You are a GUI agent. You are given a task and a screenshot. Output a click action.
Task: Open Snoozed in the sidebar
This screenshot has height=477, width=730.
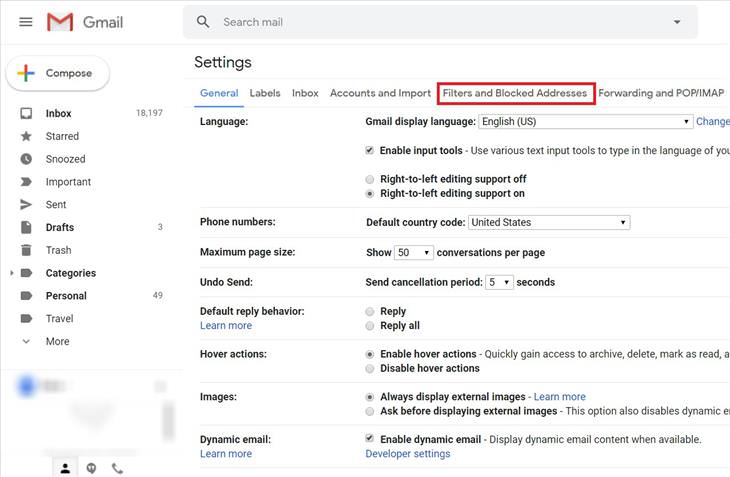tap(66, 159)
